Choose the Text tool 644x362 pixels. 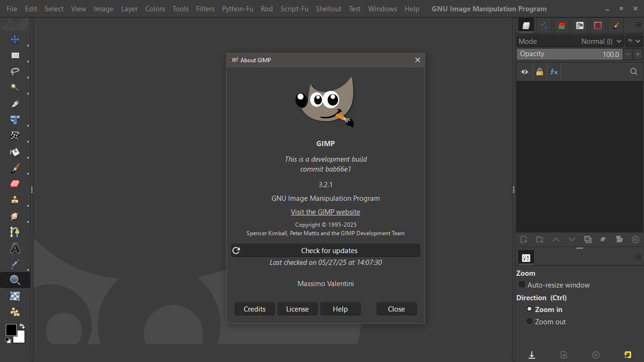[15, 248]
